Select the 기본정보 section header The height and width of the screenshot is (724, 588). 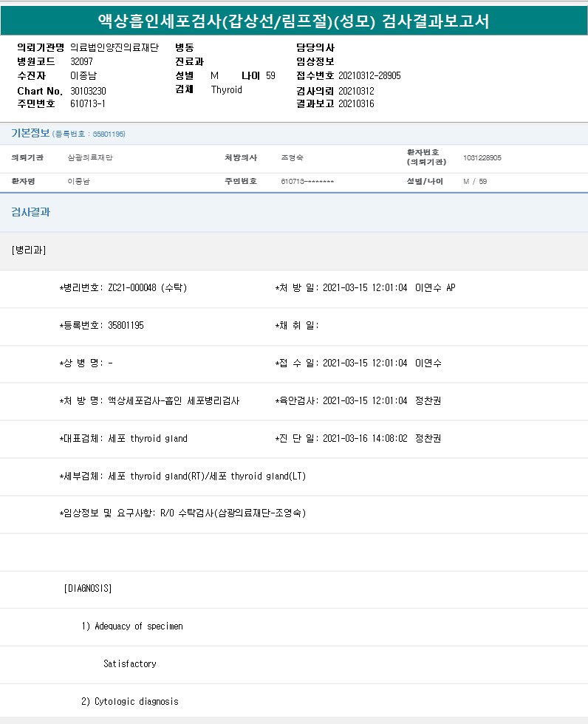30,134
